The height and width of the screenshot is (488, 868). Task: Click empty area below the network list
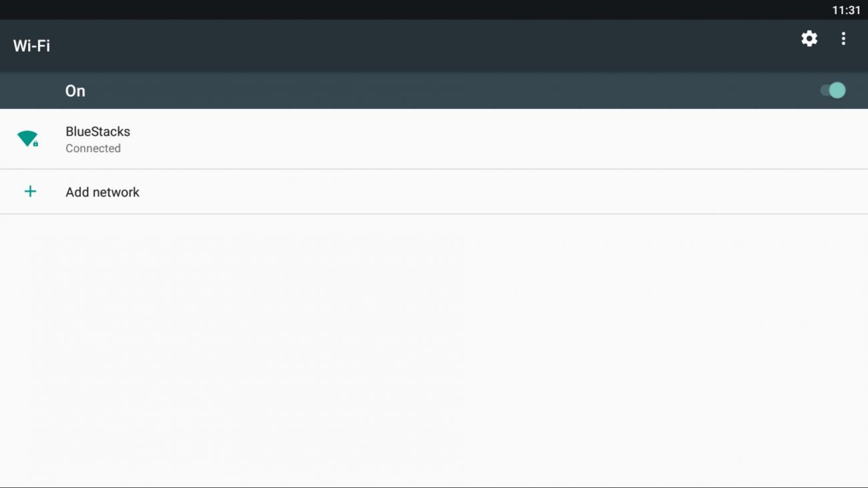(434, 350)
